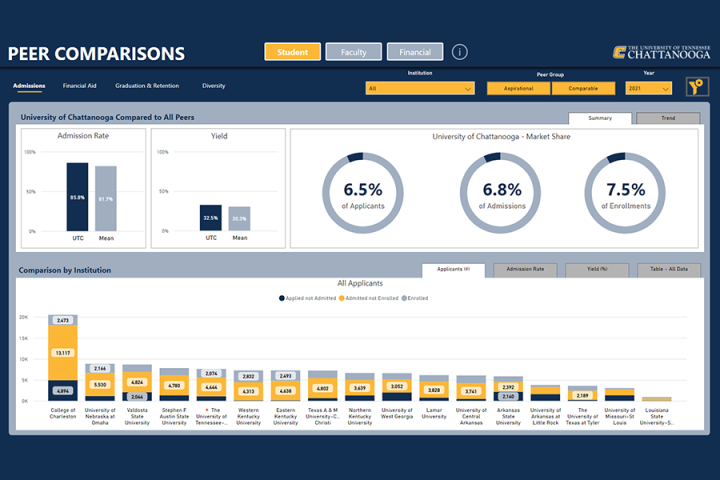Image resolution: width=720 pixels, height=480 pixels.
Task: Switch to the Faculty view button
Action: (x=354, y=52)
